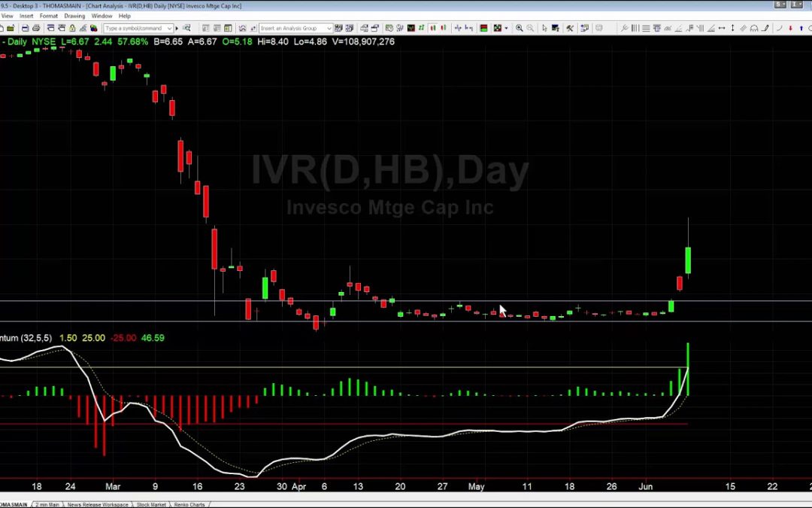Select the vertical lines drawing tool
The height and width of the screenshot is (508, 812).
coord(635,28)
